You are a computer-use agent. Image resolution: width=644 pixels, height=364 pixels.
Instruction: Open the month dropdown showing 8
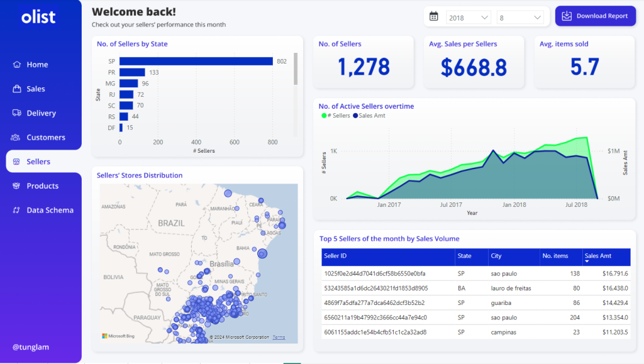pyautogui.click(x=520, y=18)
